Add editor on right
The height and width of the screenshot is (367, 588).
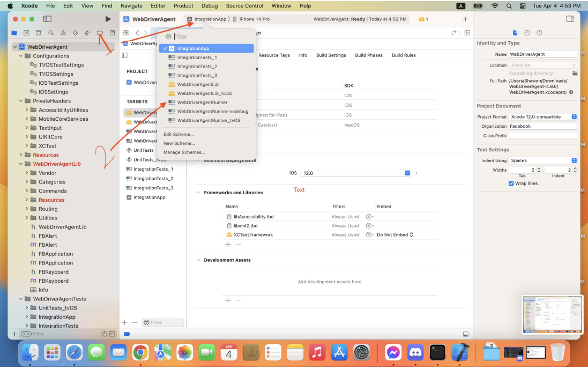(467, 33)
